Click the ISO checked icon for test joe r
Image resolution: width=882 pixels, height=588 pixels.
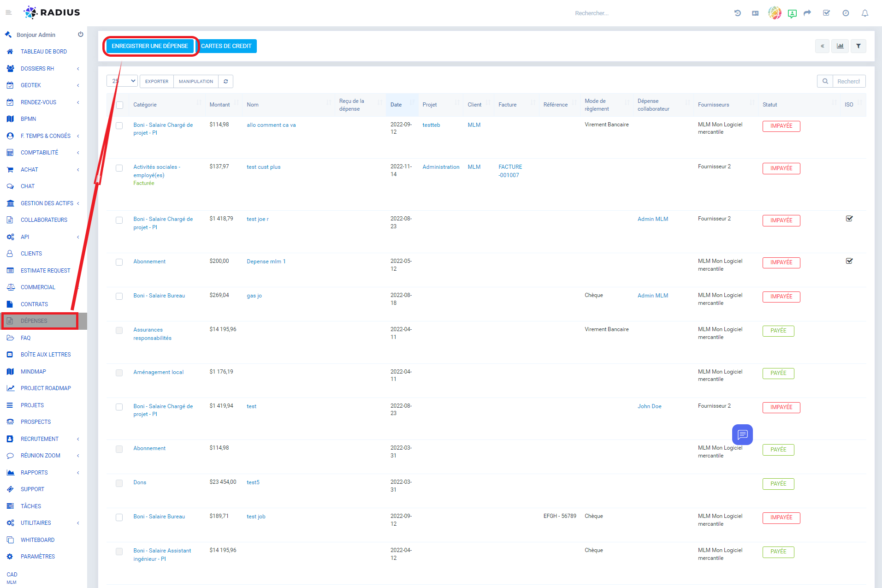coord(849,219)
